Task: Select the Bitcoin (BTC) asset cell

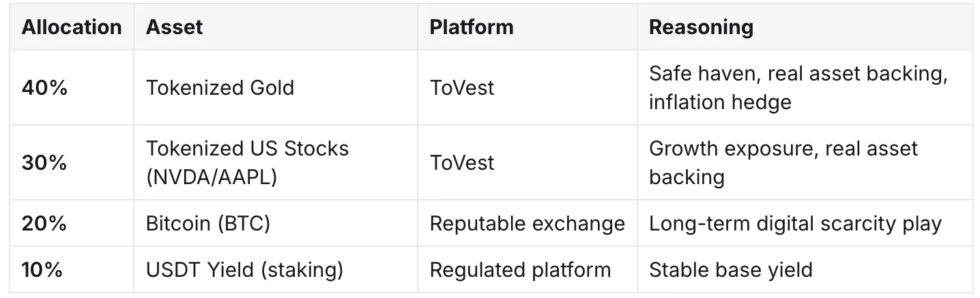Action: [276, 224]
